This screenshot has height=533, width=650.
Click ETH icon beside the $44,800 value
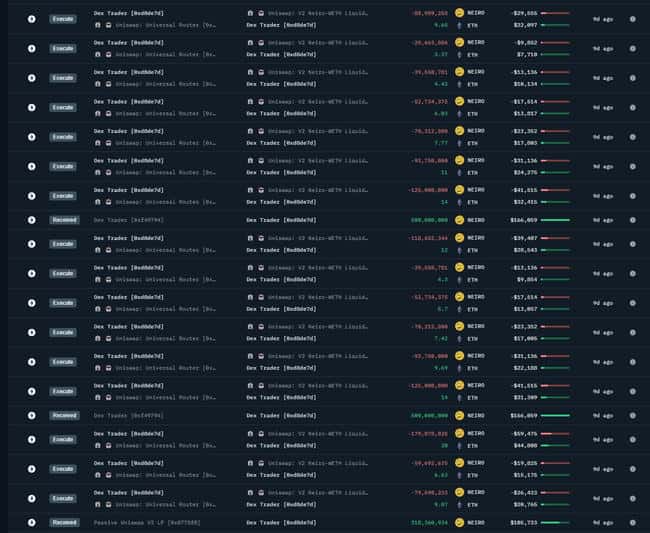459,445
